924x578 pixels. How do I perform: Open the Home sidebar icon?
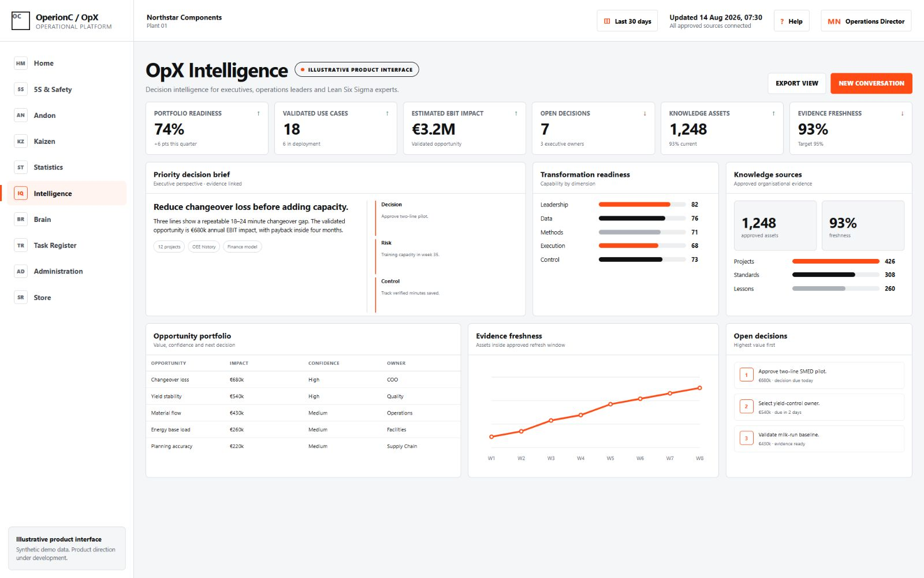coord(21,64)
